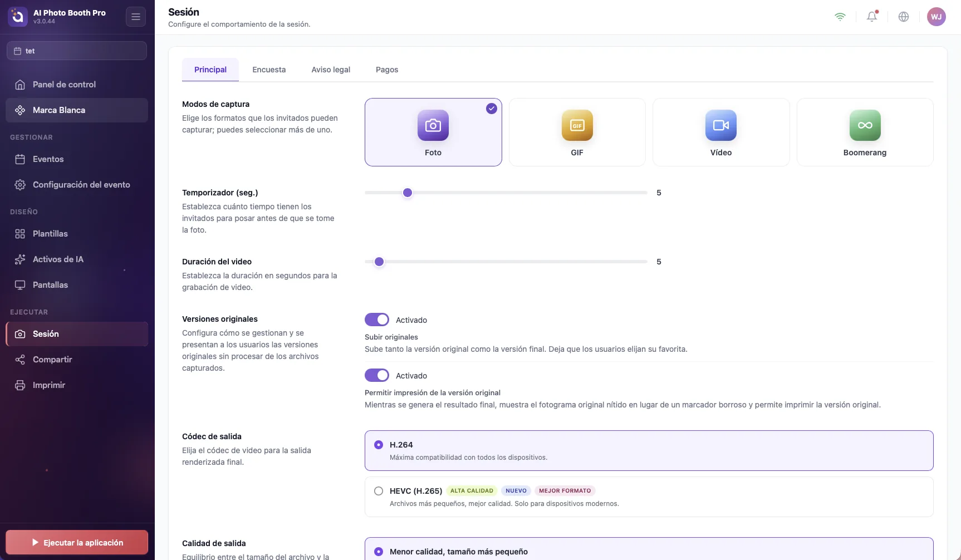Select the Boomerang capture mode card

tap(865, 132)
